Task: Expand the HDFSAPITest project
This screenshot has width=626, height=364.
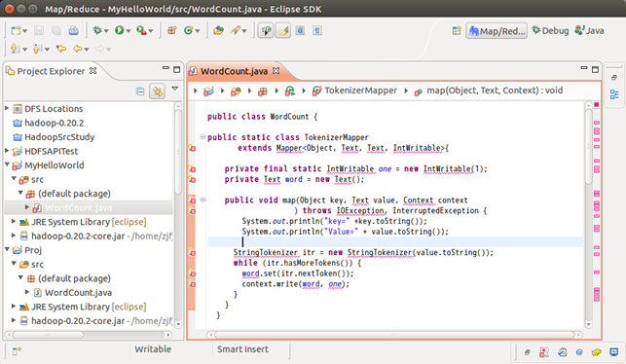Action: point(7,151)
